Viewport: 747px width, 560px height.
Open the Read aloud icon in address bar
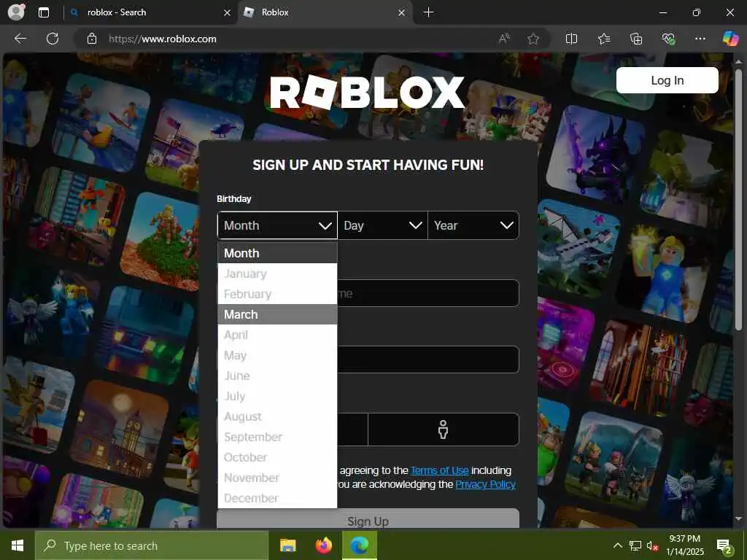tap(504, 39)
